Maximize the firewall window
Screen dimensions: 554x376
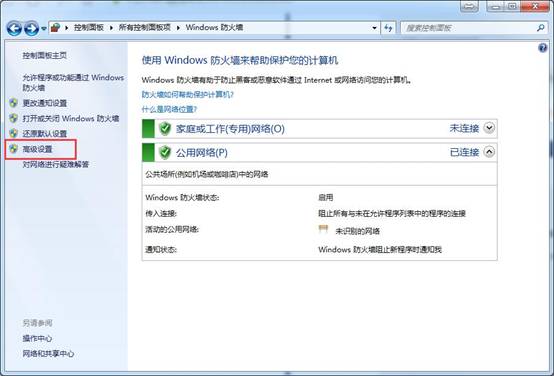(512, 6)
